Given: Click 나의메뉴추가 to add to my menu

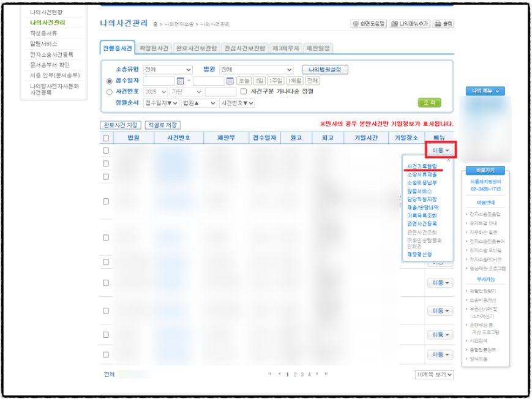Looking at the screenshot, I should click(x=410, y=24).
